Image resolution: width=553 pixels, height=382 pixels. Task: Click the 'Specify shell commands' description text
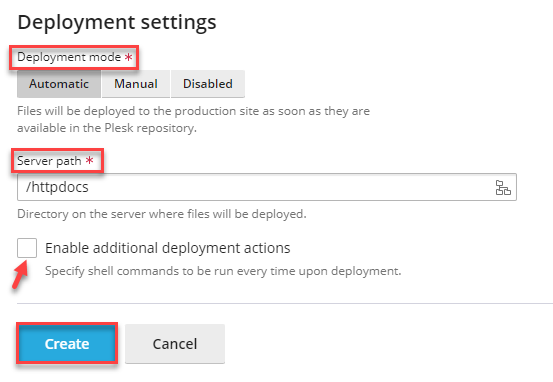click(x=223, y=271)
